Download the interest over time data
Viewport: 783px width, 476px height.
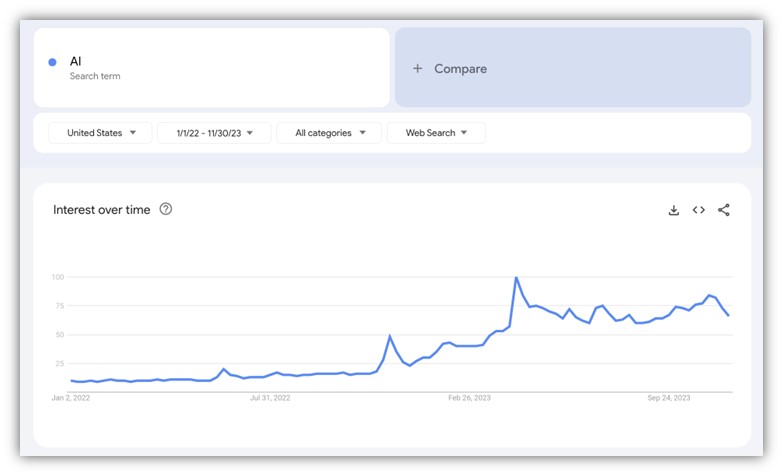[x=674, y=210]
